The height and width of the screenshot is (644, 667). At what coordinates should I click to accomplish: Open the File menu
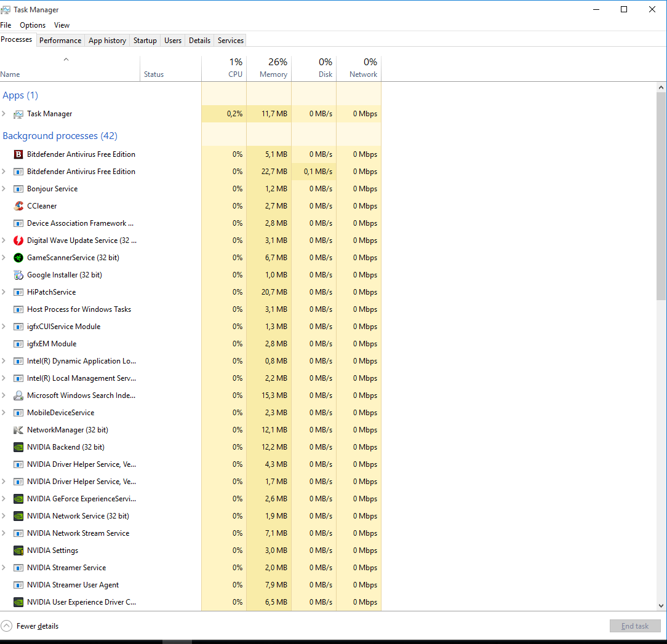coord(6,25)
